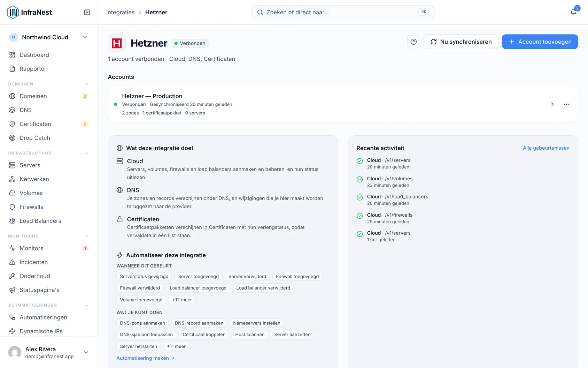Click the Servers rack icon
Image resolution: width=588 pixels, height=368 pixels.
[12, 165]
